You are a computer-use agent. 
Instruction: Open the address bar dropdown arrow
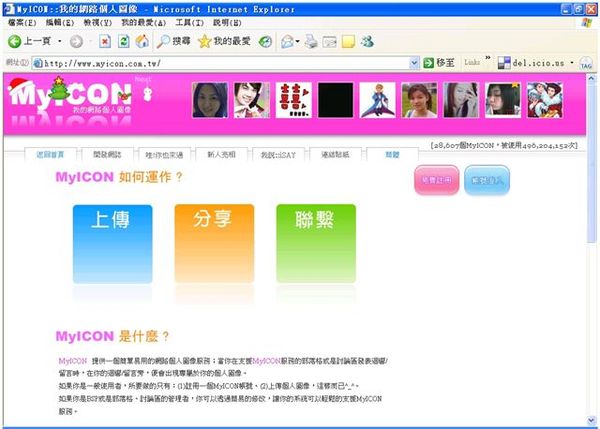(414, 63)
